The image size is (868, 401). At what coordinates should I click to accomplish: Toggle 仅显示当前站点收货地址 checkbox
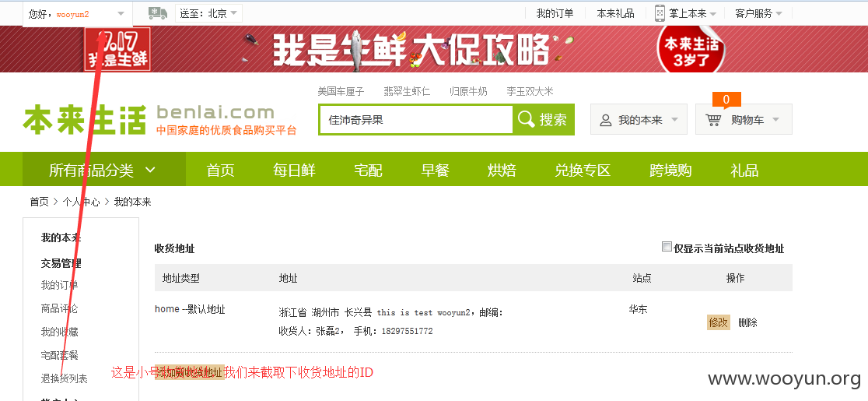667,247
